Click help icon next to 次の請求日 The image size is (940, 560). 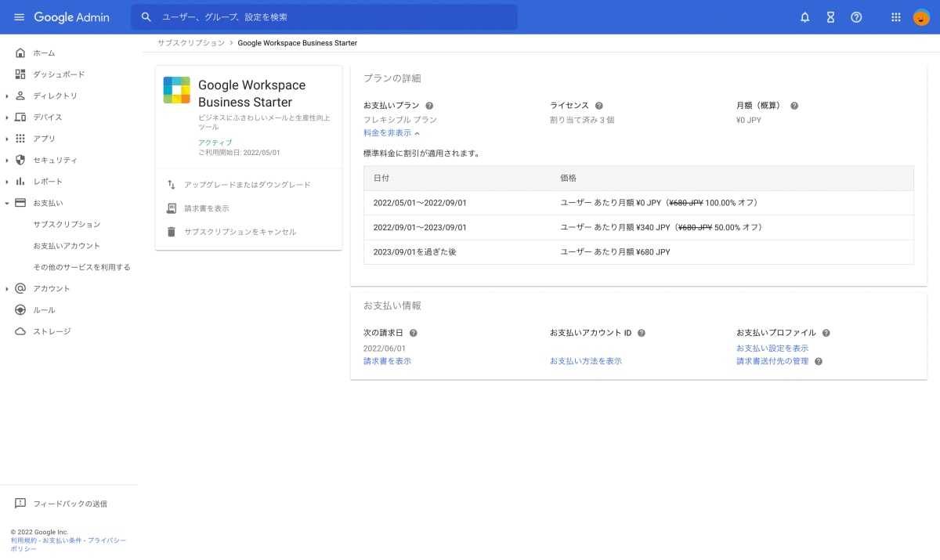coord(413,333)
